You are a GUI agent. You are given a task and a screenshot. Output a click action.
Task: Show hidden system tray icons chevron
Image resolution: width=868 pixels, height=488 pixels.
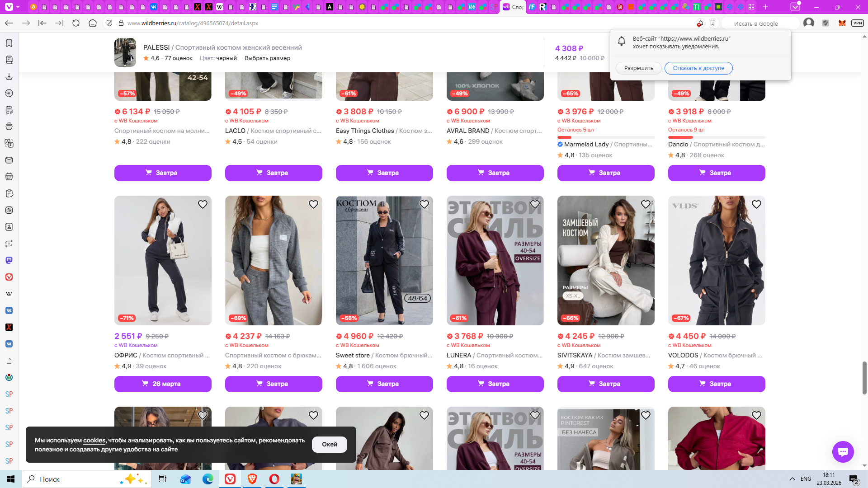(x=792, y=479)
